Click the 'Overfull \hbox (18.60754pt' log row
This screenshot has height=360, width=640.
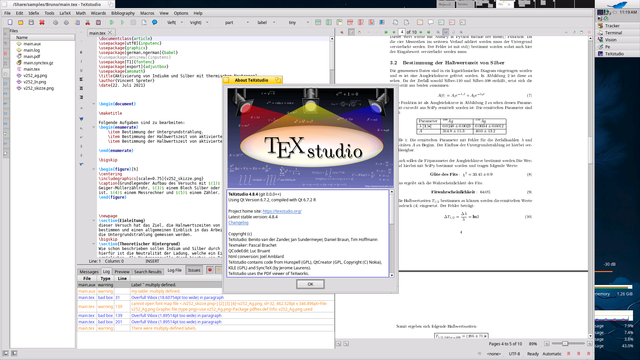[206, 298]
